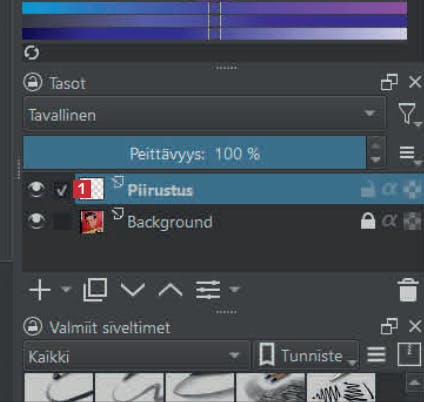The height and width of the screenshot is (402, 424).
Task: Expand the new layer type arrow
Action: [66, 289]
